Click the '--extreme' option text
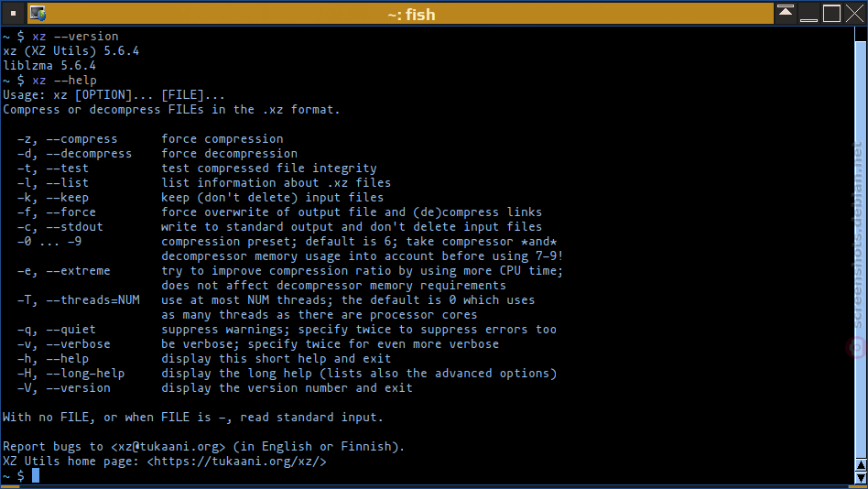Image resolution: width=868 pixels, height=489 pixels. click(78, 271)
